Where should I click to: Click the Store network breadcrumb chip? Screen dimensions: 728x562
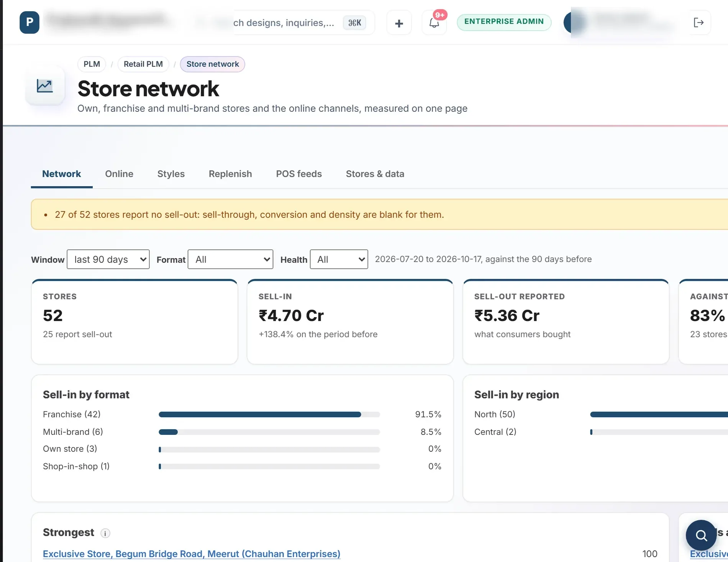pyautogui.click(x=213, y=64)
